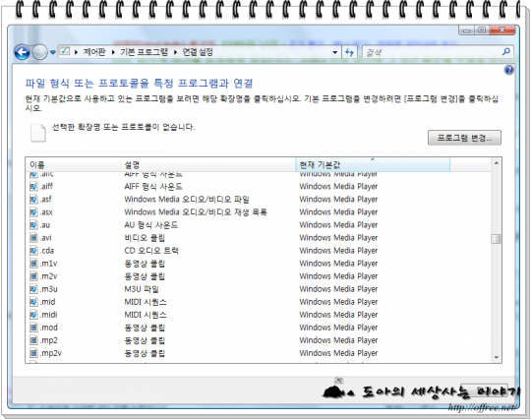The image size is (531, 420).
Task: Open help with the question mark icon
Action: coord(509,70)
